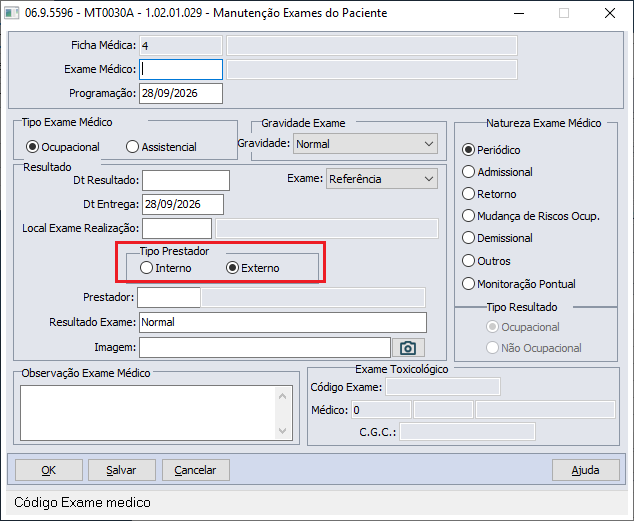Click the Salvar button
Viewport: 634px width, 522px height.
coord(122,470)
